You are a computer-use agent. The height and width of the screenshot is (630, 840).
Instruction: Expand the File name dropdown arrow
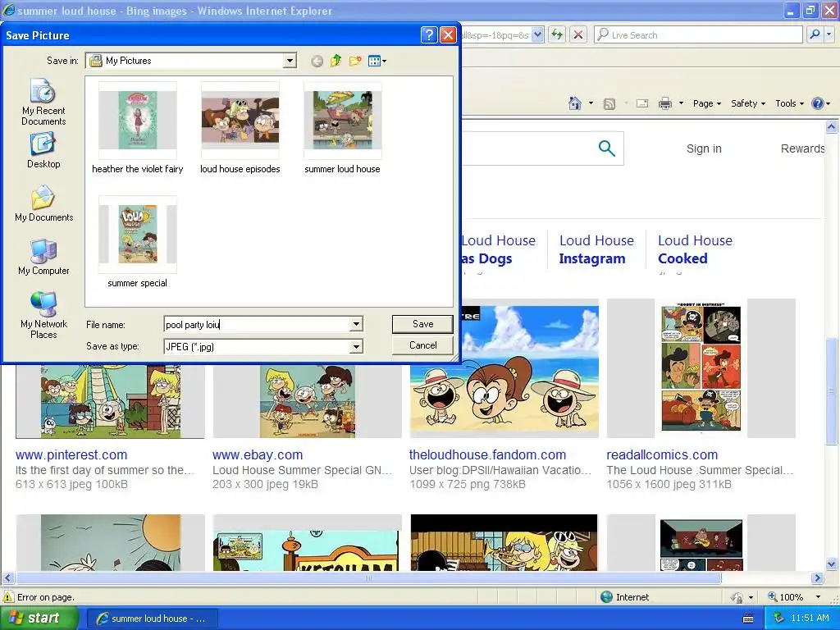point(356,324)
